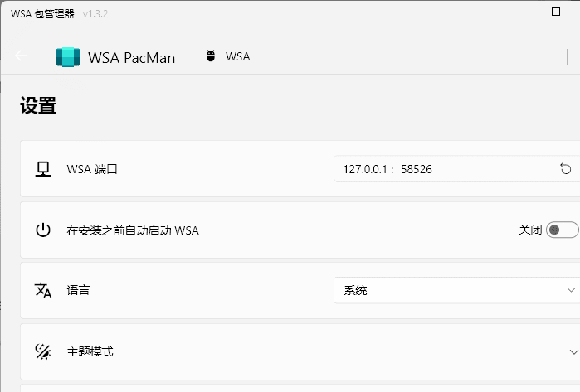Maximize the WSA 包管理器 window

click(556, 12)
